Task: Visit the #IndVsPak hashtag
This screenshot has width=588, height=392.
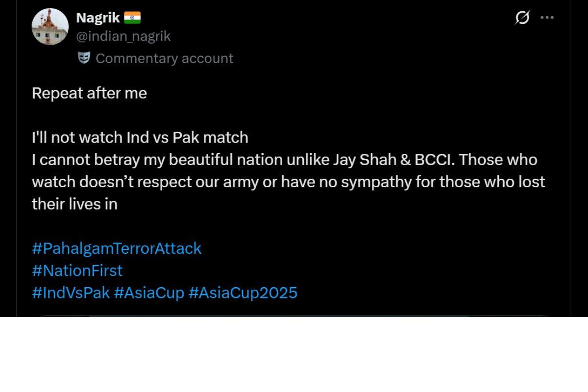Action: (x=70, y=293)
